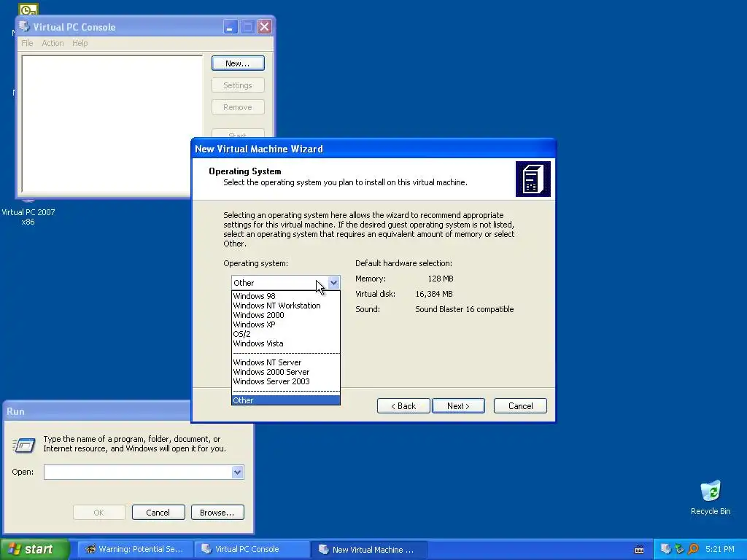This screenshot has height=560, width=747.
Task: Click the Memory value 128 MB
Action: coord(440,279)
